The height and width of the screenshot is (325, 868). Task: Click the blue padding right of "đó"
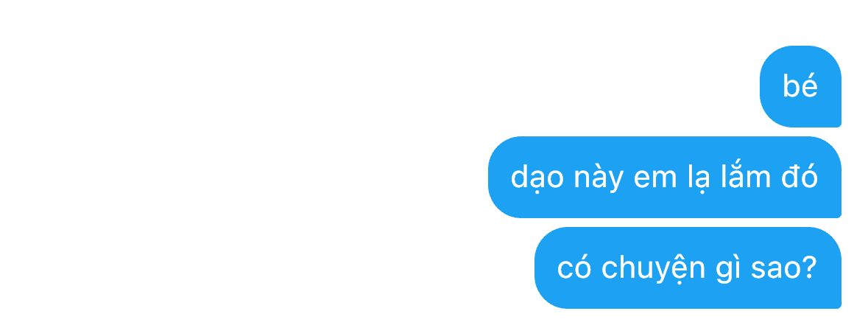point(830,177)
